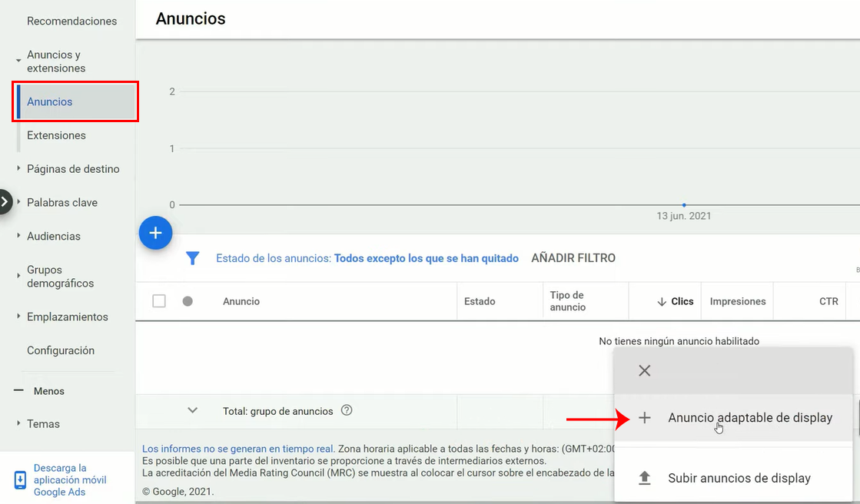Expand the Temas section
This screenshot has width=860, height=504.
[x=18, y=423]
